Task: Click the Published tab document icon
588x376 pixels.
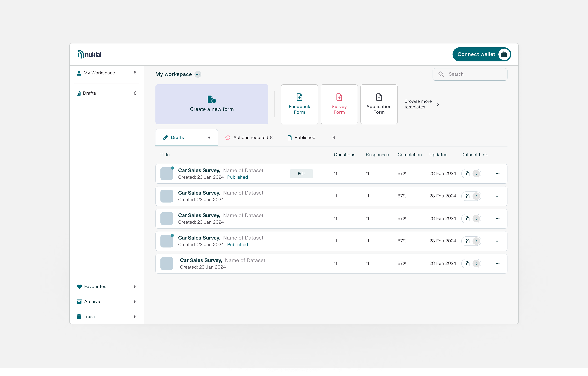Action: pyautogui.click(x=290, y=138)
